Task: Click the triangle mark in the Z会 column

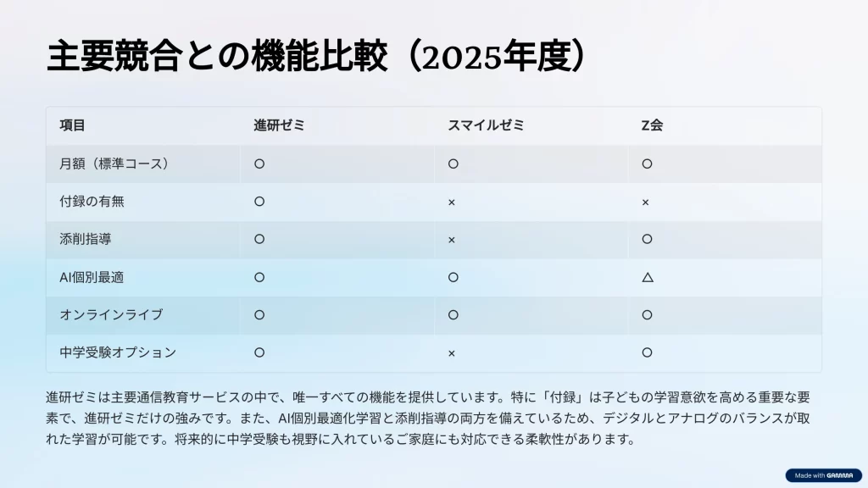Action: click(x=647, y=277)
